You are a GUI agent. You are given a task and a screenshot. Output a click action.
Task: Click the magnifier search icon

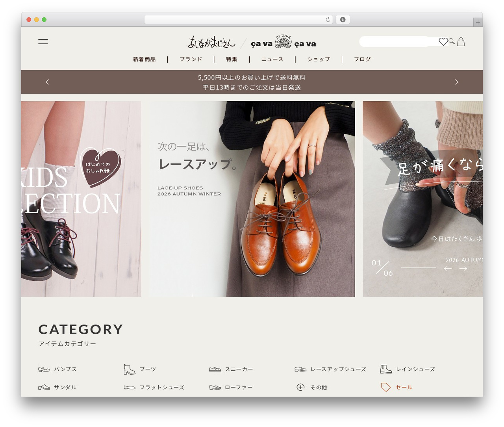[452, 41]
